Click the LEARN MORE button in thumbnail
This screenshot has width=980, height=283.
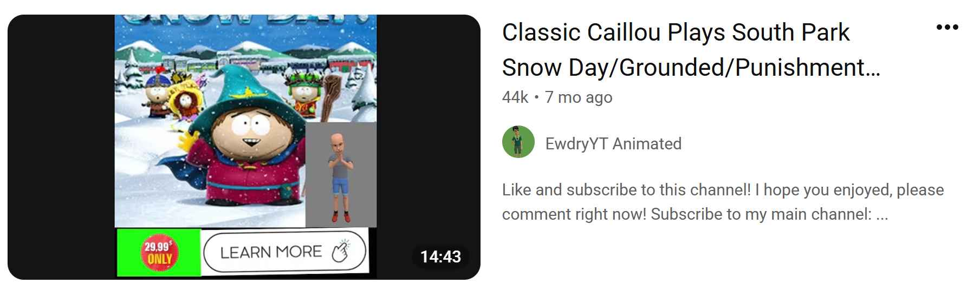tap(285, 252)
